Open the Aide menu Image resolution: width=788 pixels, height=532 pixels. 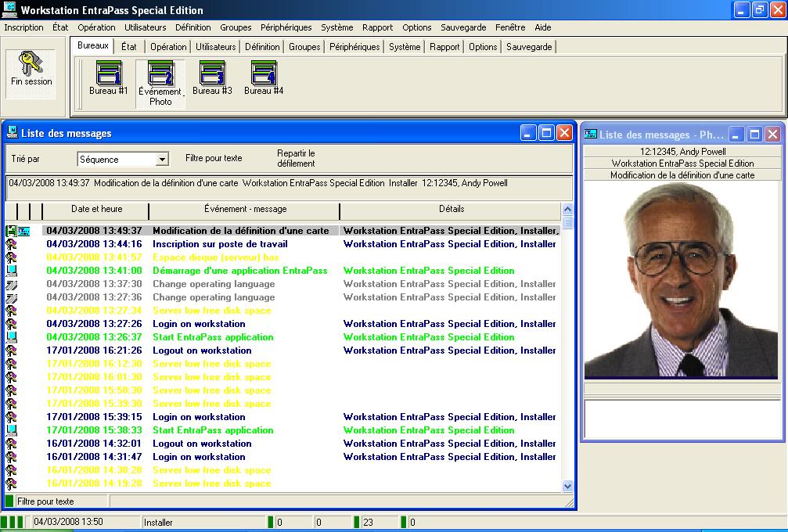(x=543, y=27)
